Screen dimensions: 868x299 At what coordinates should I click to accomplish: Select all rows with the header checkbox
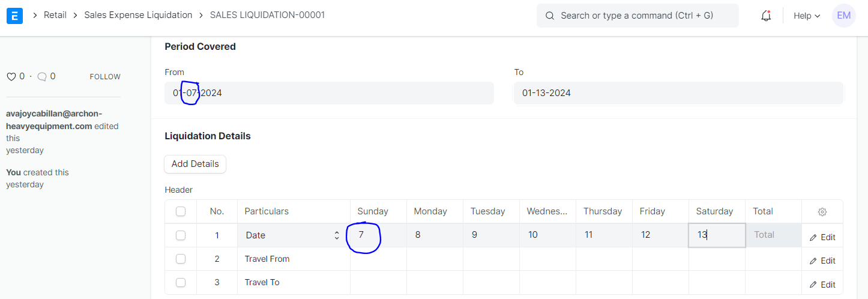(181, 211)
